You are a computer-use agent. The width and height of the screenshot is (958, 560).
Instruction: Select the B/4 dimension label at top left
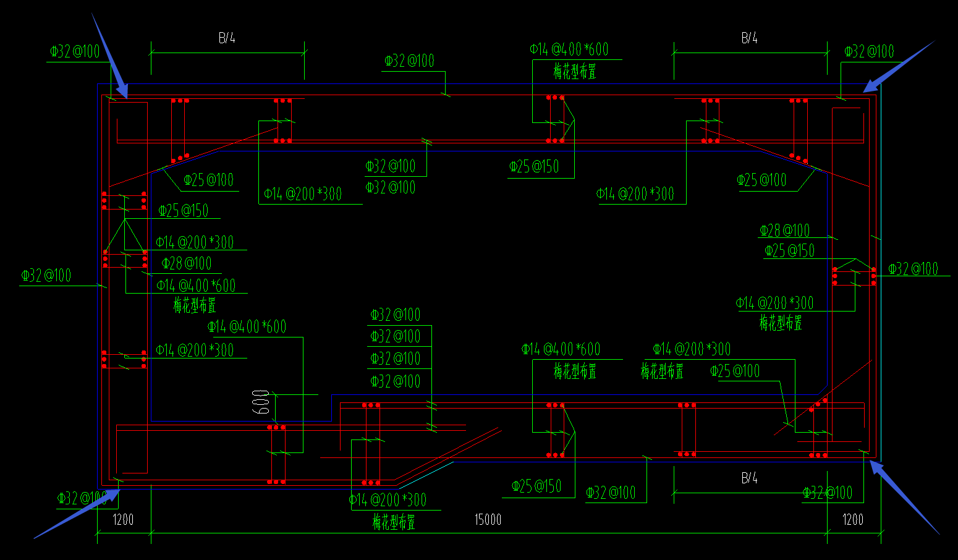coord(227,38)
